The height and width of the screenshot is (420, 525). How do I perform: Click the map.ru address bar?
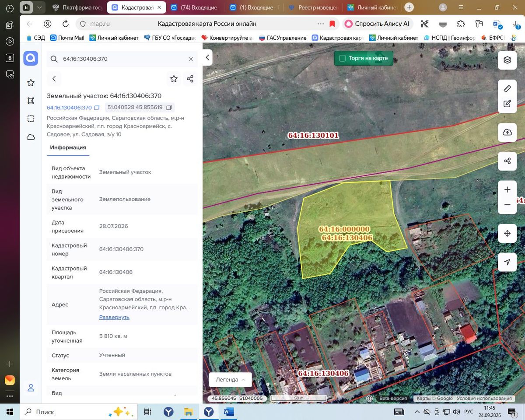[207, 24]
